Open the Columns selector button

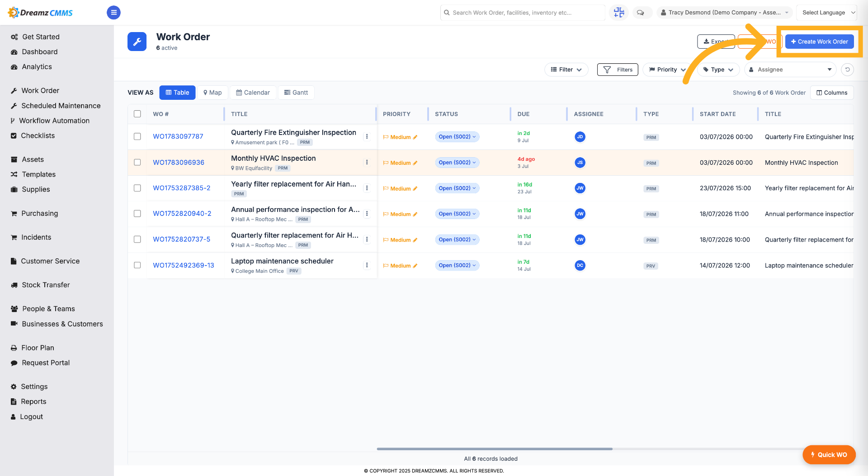click(x=832, y=93)
